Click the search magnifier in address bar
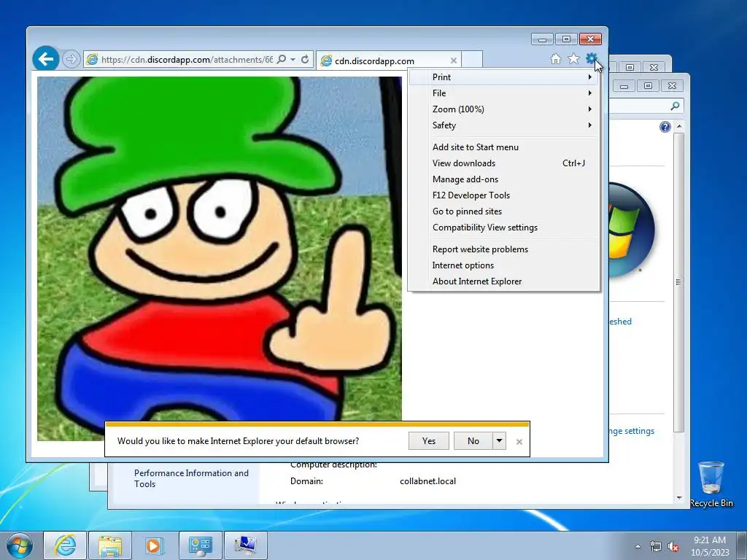This screenshot has height=560, width=747. click(x=282, y=59)
